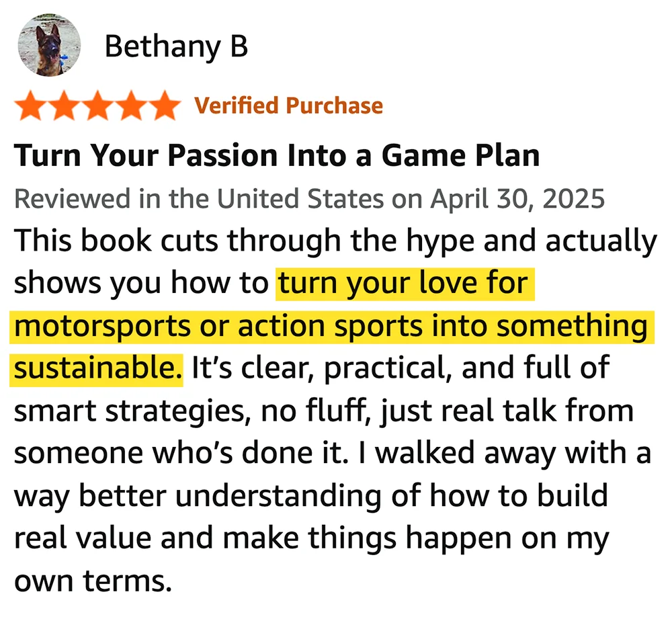Click highlighted line 'motorsports or action sports'
The width and height of the screenshot is (672, 627).
220,326
